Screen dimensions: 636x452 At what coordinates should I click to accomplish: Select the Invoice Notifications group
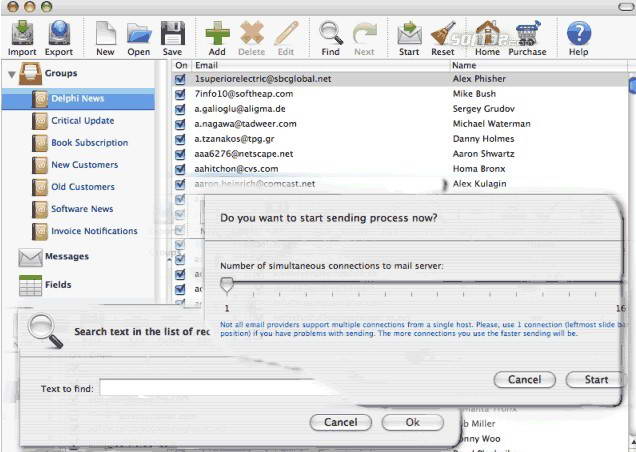tap(95, 231)
